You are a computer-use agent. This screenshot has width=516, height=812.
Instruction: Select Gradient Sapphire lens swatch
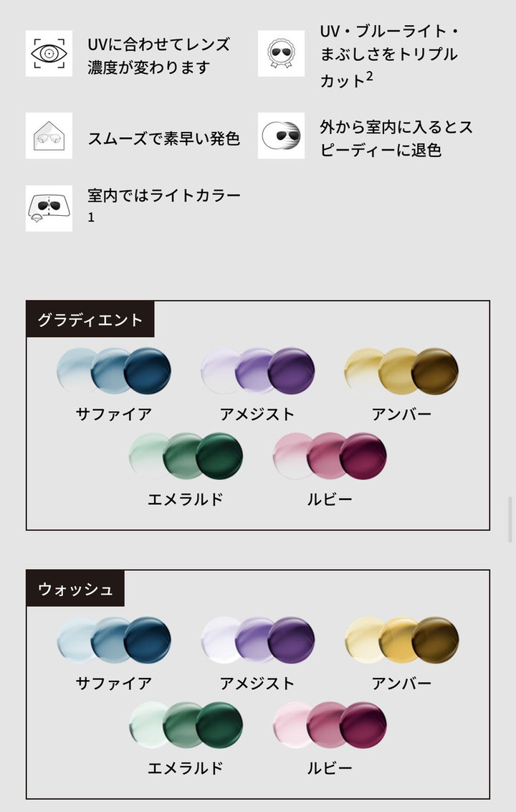pyautogui.click(x=114, y=371)
